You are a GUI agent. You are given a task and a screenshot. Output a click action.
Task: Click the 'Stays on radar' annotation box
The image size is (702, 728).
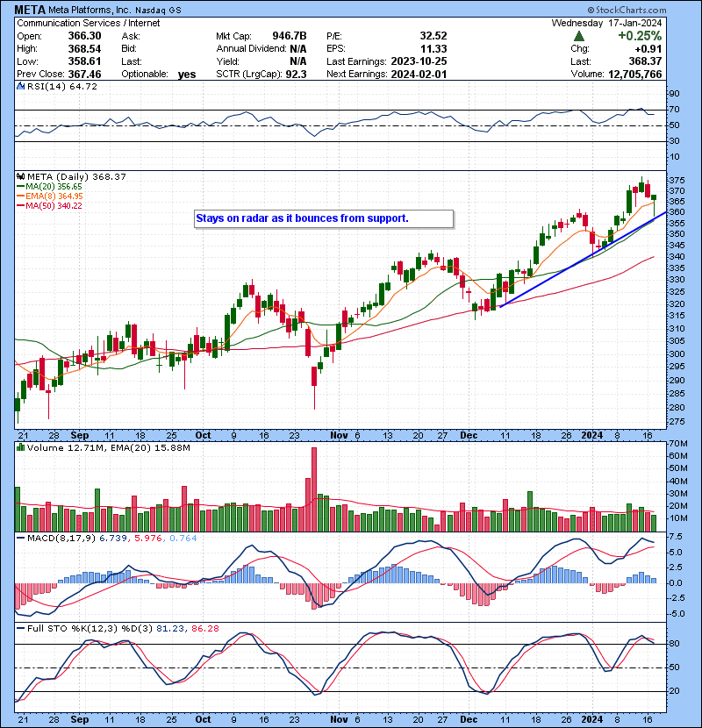[324, 218]
